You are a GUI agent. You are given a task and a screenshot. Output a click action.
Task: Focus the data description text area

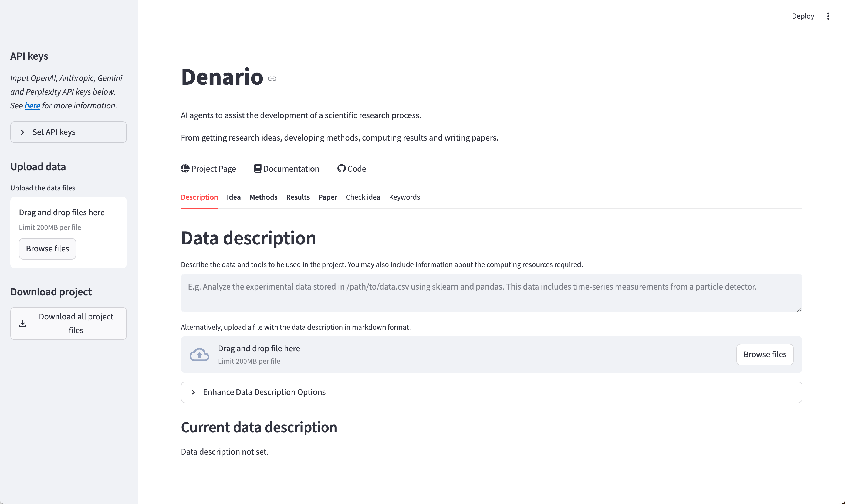pyautogui.click(x=491, y=293)
